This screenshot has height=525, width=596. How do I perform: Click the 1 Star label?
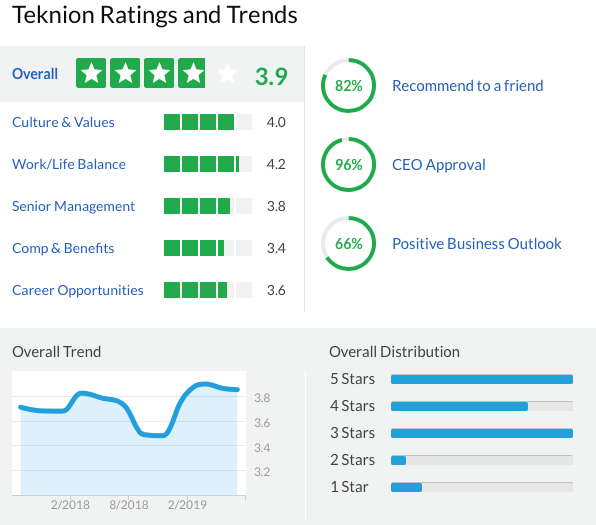point(349,487)
